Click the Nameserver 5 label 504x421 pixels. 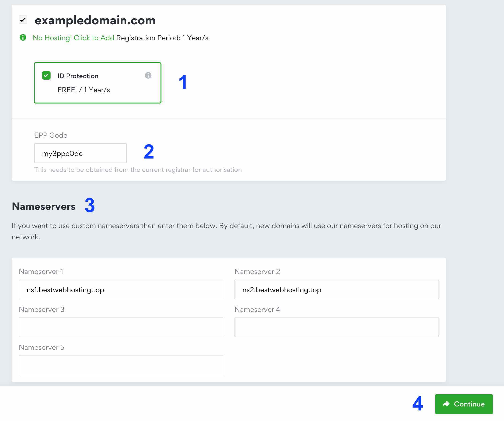tap(41, 347)
